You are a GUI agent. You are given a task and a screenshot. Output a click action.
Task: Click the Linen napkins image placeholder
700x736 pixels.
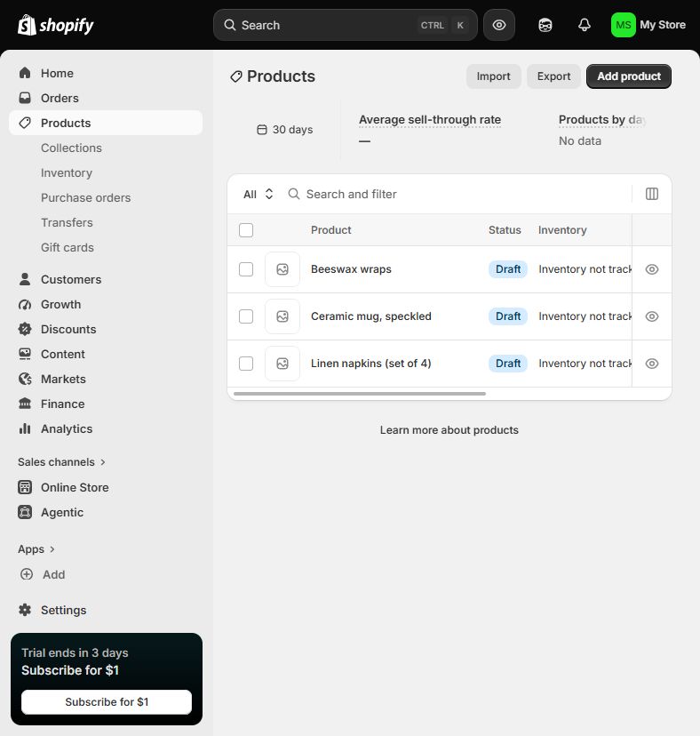282,364
